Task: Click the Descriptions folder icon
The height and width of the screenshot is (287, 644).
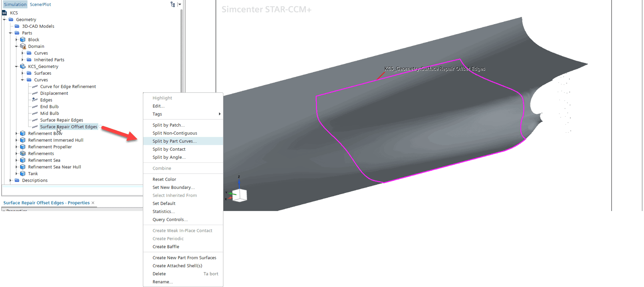Action: point(17,180)
